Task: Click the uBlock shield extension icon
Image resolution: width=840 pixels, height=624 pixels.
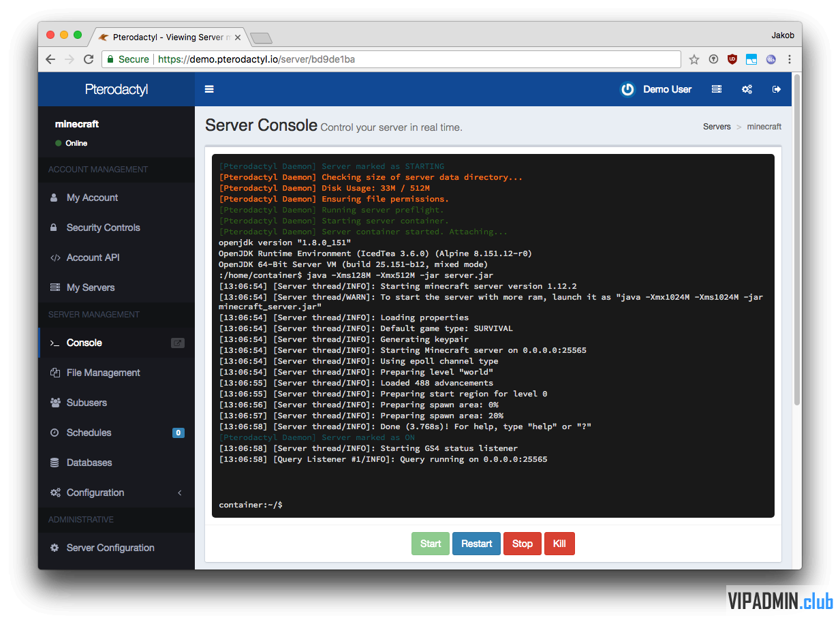Action: (x=732, y=59)
